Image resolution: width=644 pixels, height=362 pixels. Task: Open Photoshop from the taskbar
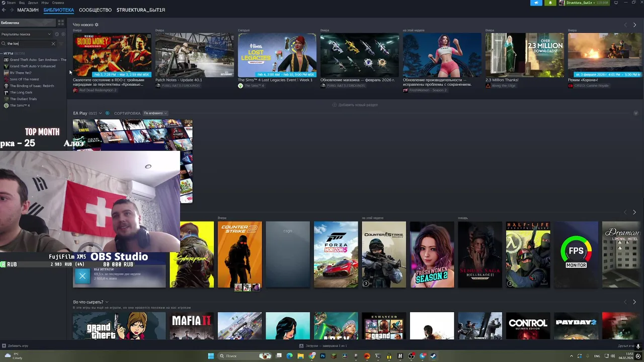323,356
